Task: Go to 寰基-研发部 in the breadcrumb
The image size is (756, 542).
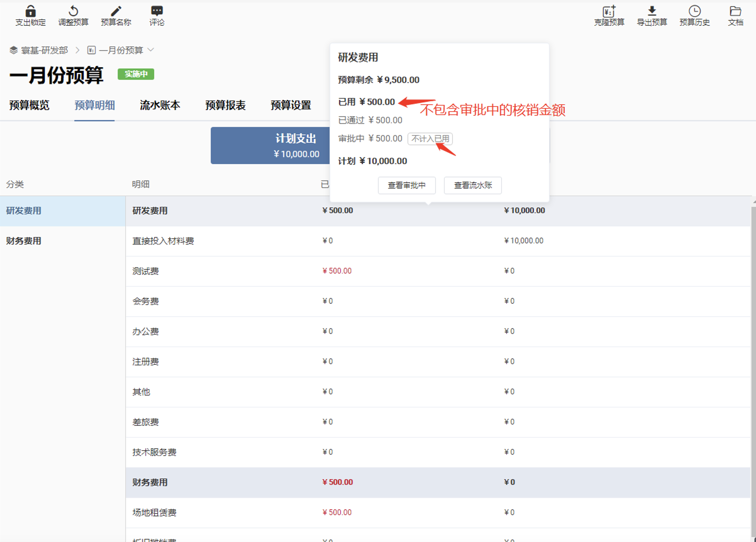Action: click(44, 50)
